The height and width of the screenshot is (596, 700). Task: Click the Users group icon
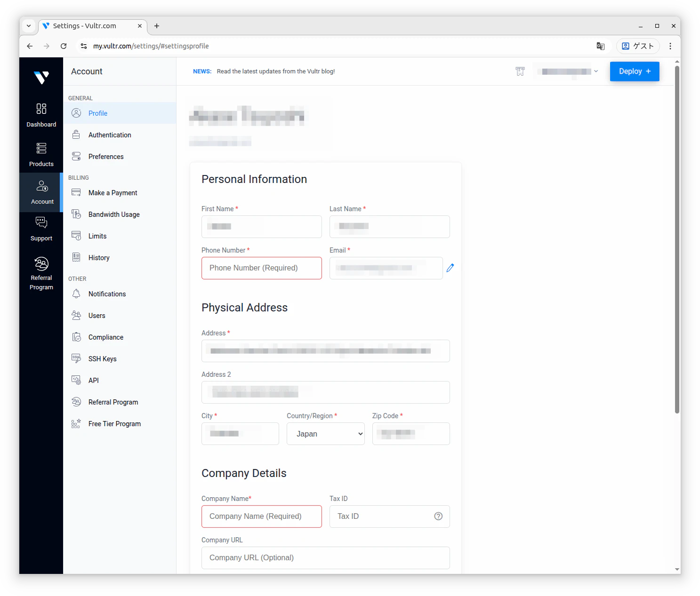tap(76, 315)
